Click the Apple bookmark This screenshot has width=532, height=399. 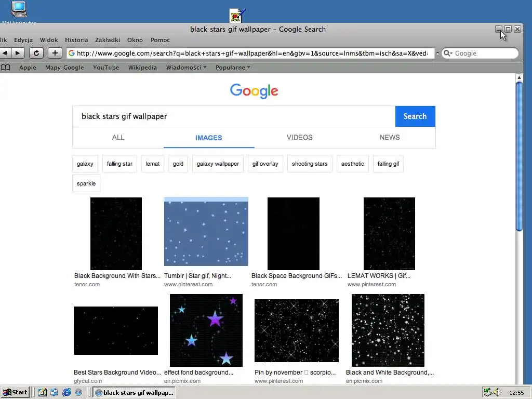[x=28, y=68]
